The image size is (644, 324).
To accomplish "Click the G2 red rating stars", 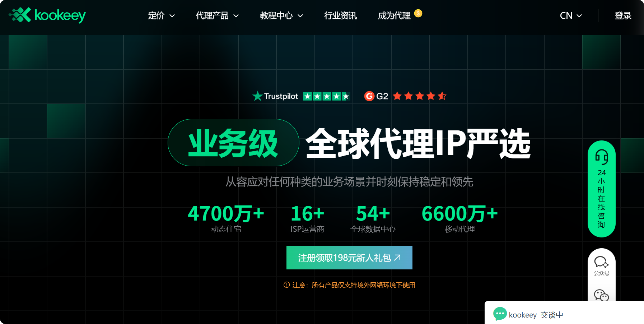I will point(419,96).
